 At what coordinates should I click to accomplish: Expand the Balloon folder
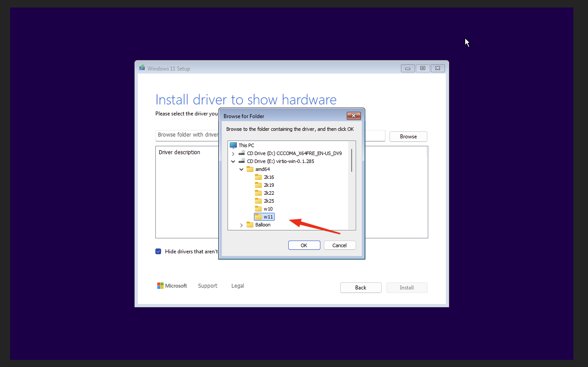(x=241, y=224)
